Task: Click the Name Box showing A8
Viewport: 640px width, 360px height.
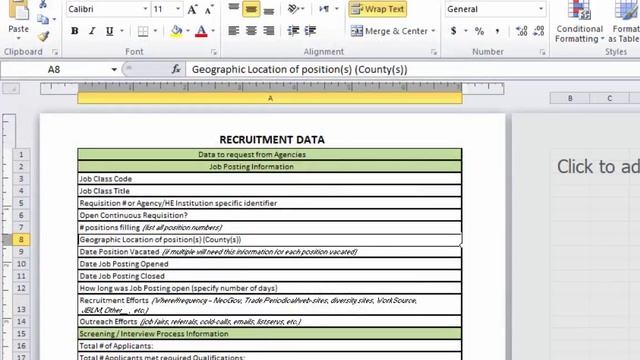Action: 55,70
